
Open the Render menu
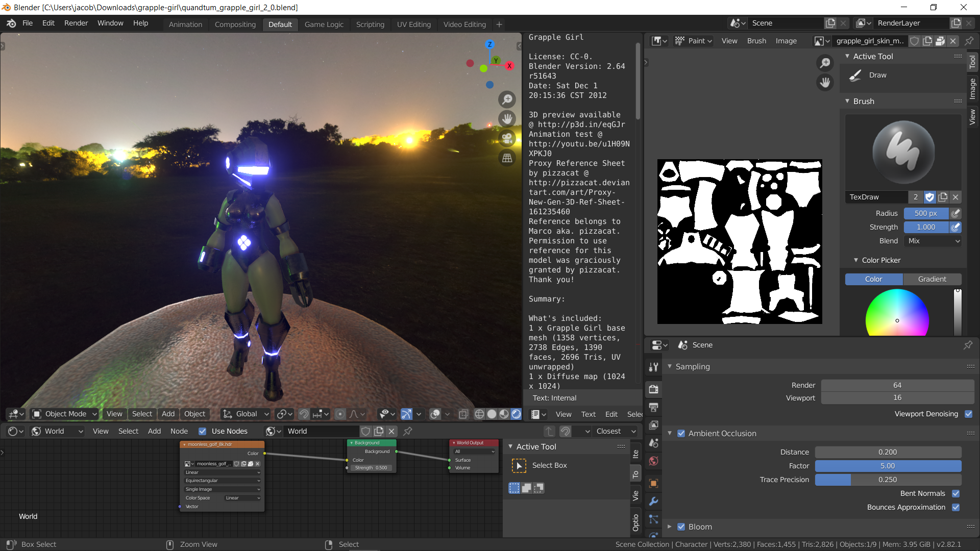click(x=76, y=23)
